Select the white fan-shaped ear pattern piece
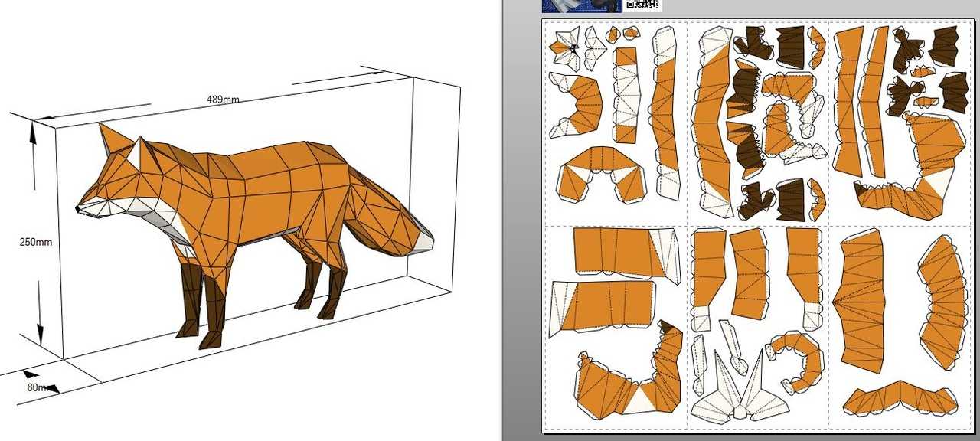 pyautogui.click(x=741, y=387)
